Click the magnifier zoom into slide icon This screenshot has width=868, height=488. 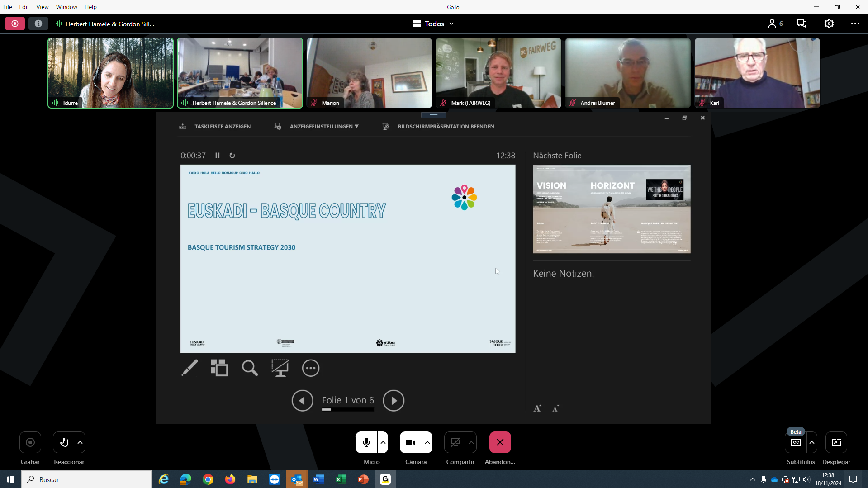click(250, 368)
